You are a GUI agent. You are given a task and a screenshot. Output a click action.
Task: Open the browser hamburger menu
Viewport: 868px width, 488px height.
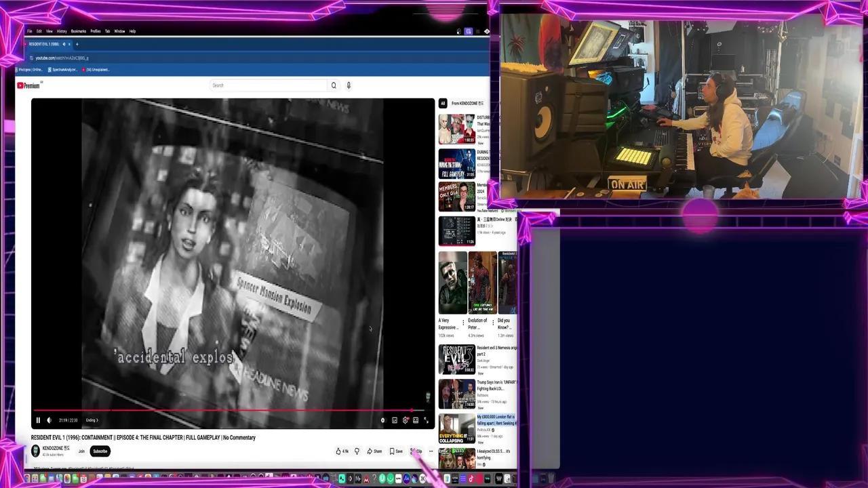pos(479,31)
